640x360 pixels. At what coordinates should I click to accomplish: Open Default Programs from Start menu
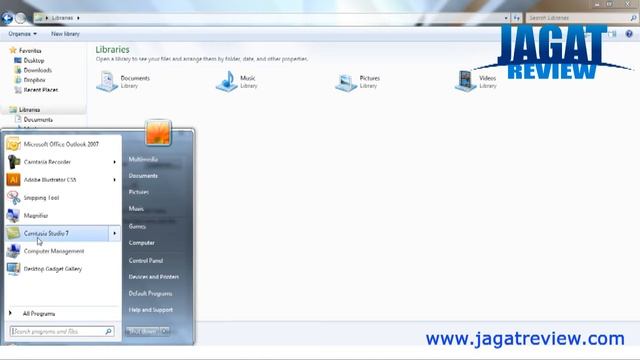pos(150,293)
